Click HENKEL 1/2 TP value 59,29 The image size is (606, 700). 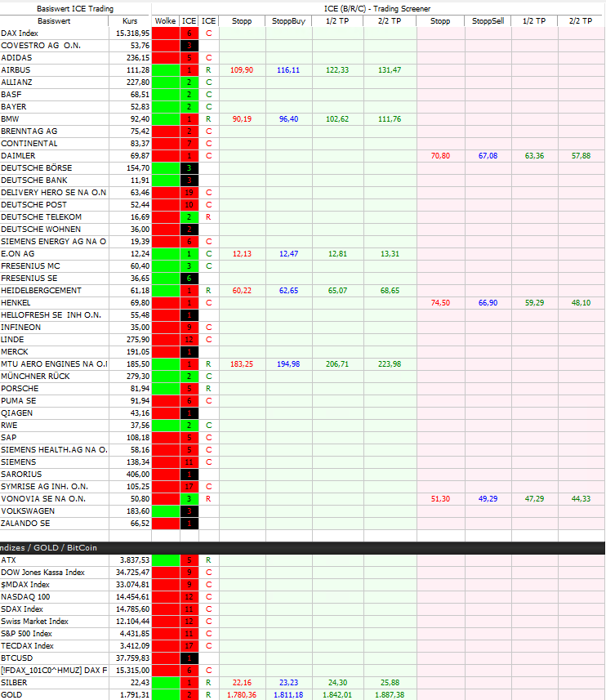(535, 303)
